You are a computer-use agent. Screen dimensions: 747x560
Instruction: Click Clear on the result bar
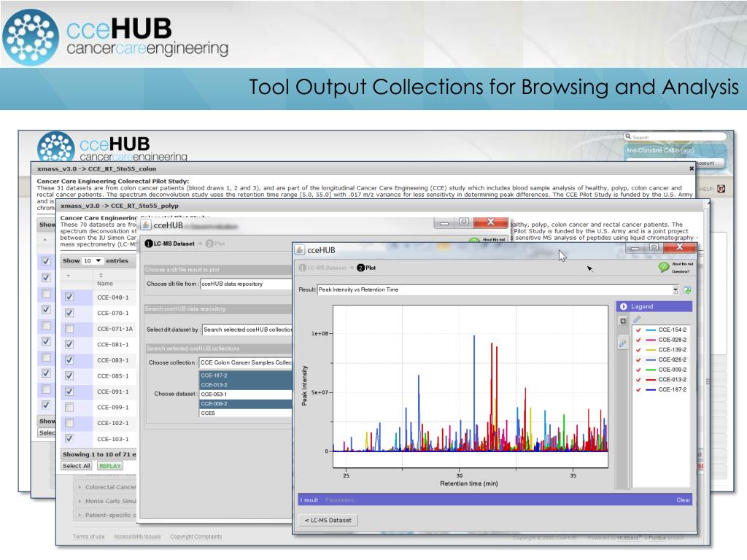point(683,500)
